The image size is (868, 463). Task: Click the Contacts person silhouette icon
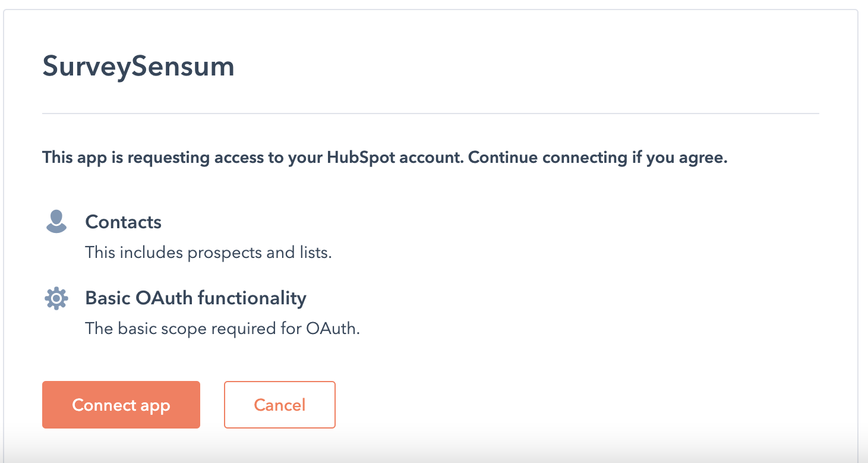point(56,222)
